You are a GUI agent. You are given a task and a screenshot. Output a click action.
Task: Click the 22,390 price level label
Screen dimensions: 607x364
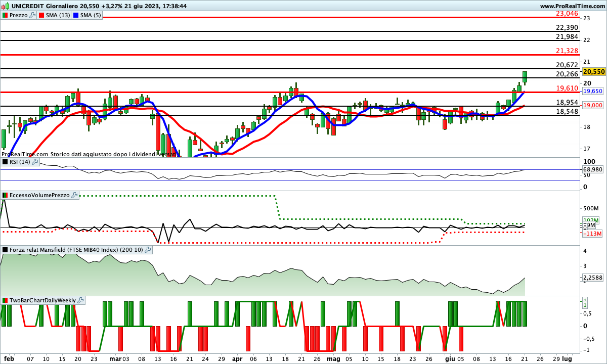click(567, 28)
